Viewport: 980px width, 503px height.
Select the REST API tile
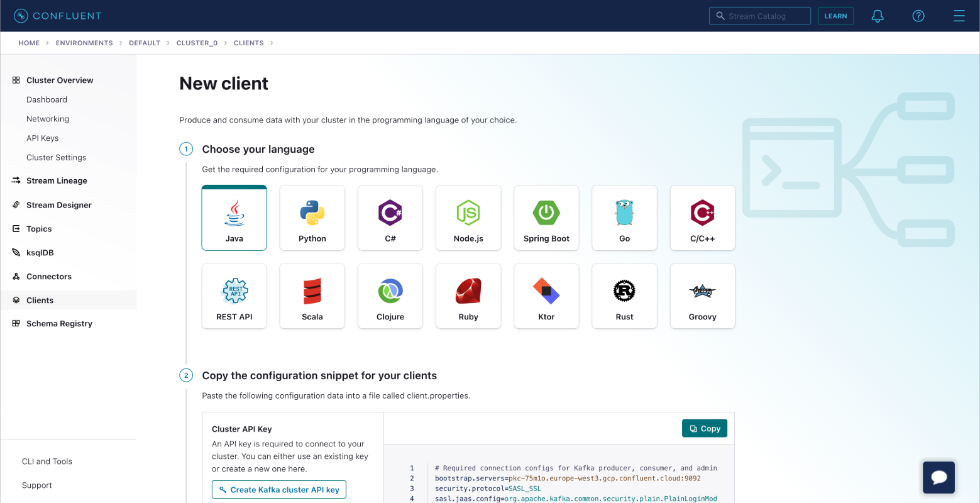point(234,296)
